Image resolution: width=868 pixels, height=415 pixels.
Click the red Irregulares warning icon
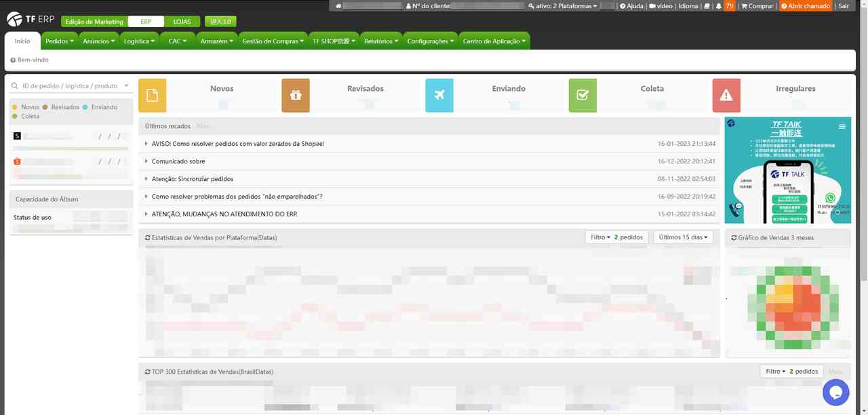726,96
